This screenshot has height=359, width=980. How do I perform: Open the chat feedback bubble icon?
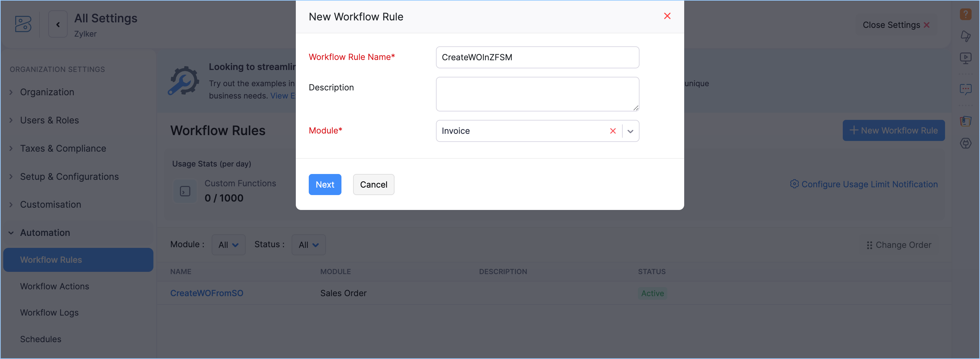965,89
